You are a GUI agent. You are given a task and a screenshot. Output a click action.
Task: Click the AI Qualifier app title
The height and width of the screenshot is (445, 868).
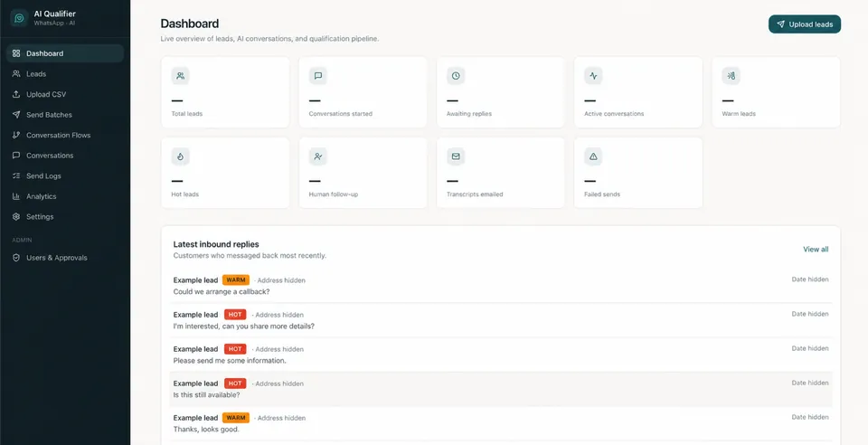tap(55, 14)
